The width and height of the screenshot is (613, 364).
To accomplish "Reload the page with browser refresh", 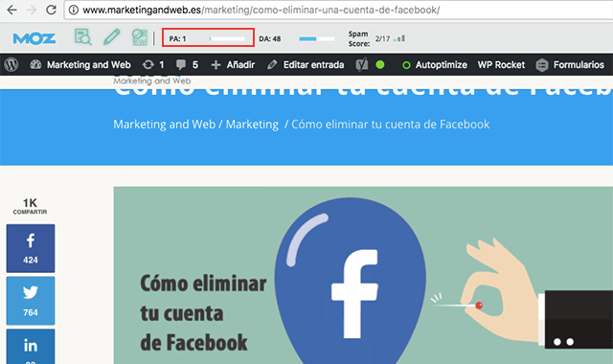I will pyautogui.click(x=51, y=10).
